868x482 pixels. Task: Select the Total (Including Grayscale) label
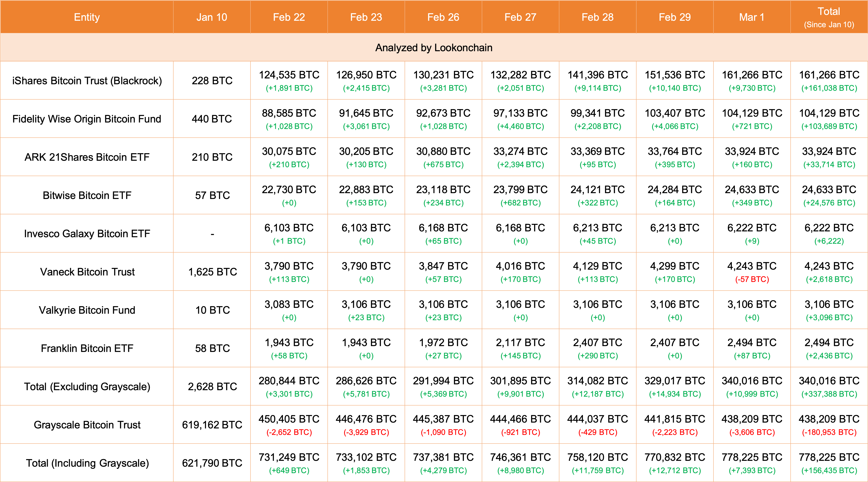(87, 463)
